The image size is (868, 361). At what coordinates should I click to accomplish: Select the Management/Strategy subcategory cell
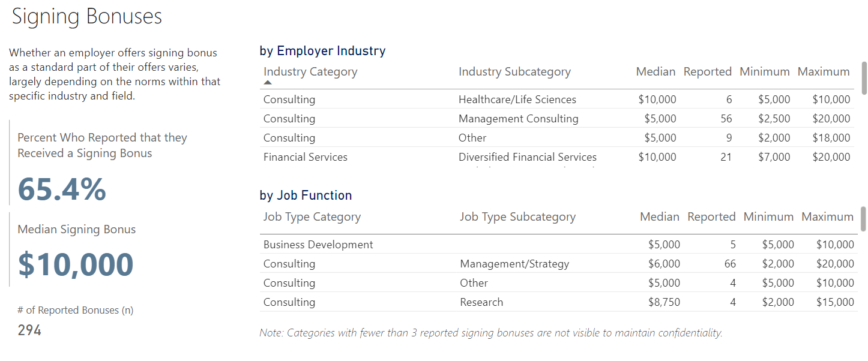tap(514, 264)
